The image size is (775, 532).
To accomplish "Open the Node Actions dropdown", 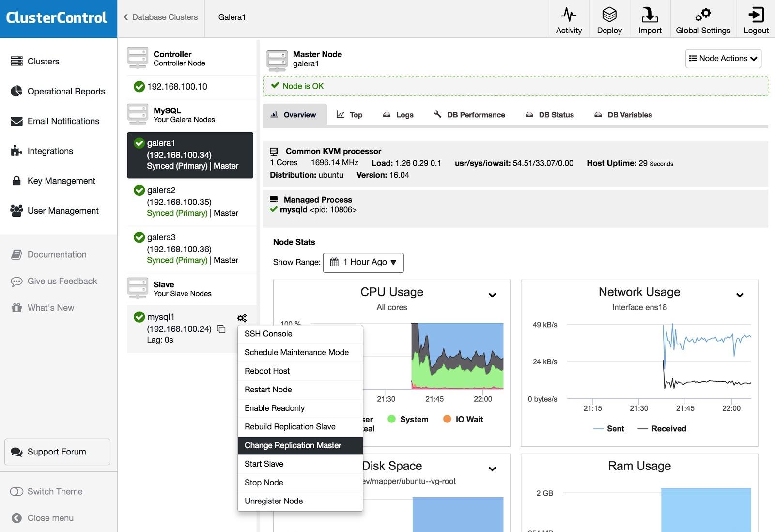I will click(723, 59).
